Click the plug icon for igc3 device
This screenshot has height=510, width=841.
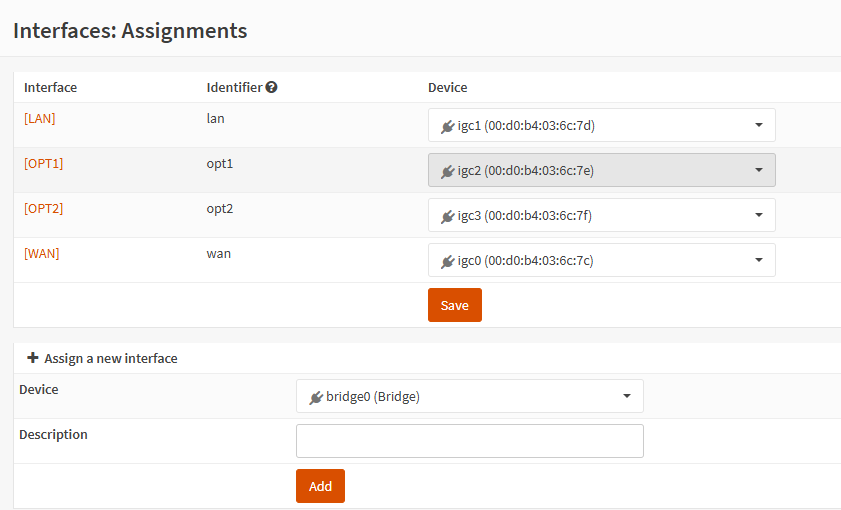(447, 216)
